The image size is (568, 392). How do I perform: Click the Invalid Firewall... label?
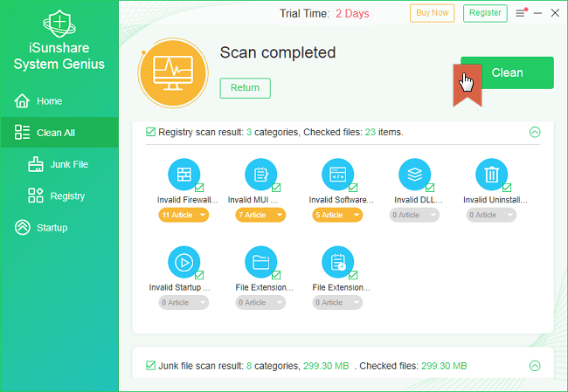[188, 200]
